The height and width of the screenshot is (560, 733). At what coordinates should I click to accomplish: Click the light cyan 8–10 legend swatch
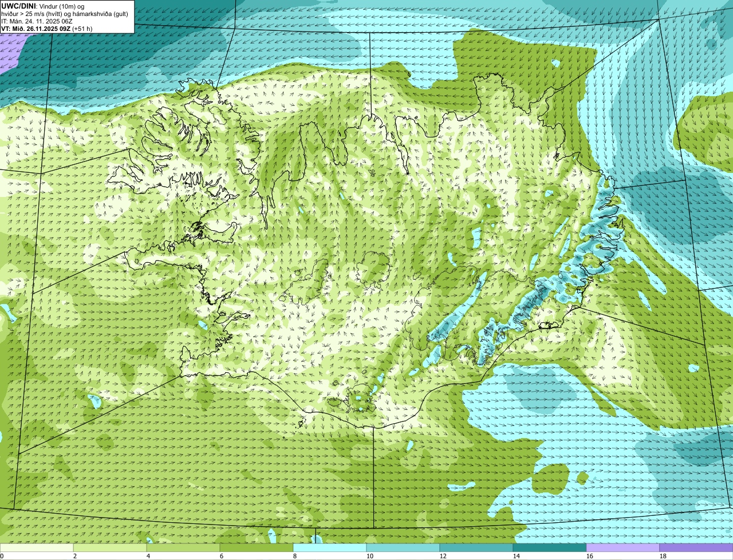tap(330, 547)
